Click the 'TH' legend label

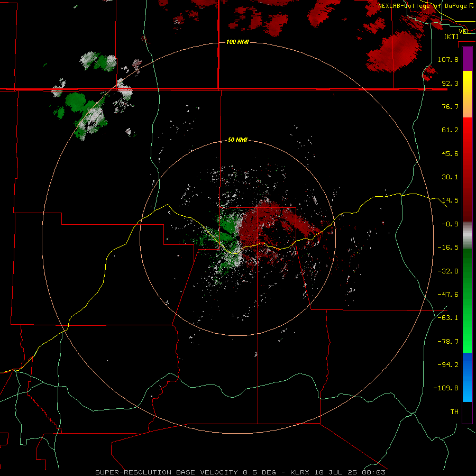[x=454, y=412]
